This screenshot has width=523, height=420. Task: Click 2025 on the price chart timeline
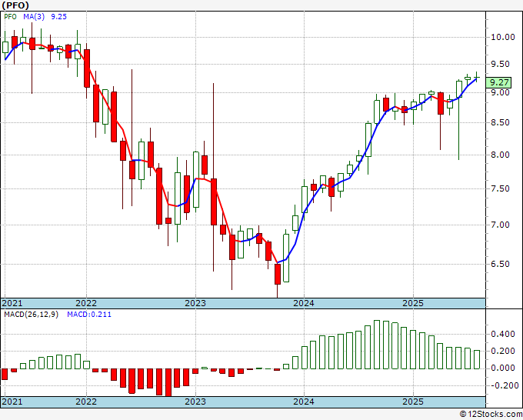coord(413,303)
